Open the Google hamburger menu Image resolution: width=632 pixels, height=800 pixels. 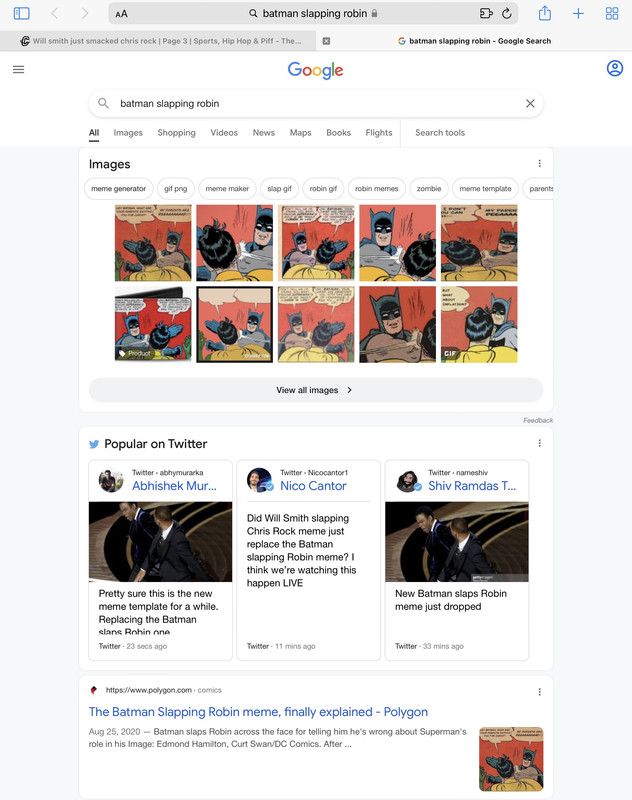pos(18,69)
